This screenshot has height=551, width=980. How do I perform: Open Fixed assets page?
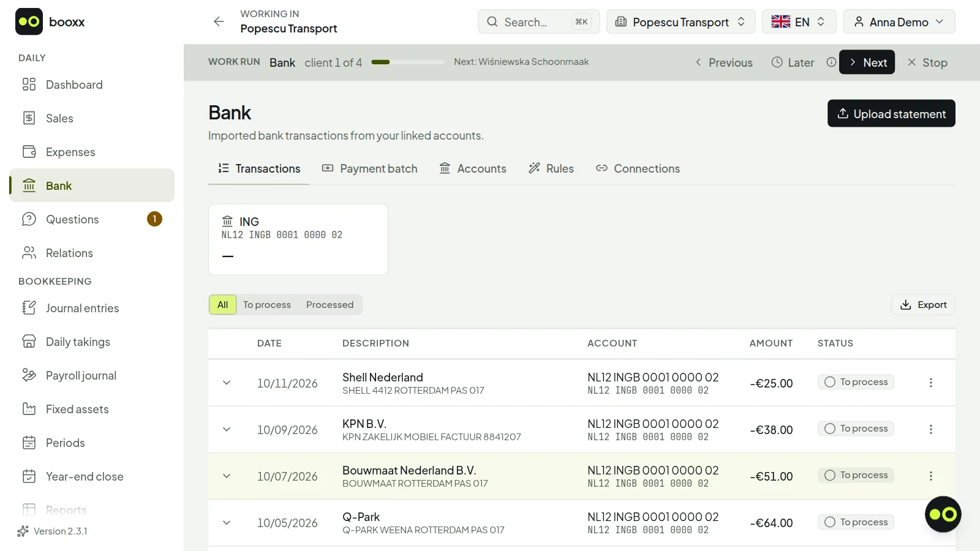pyautogui.click(x=92, y=409)
